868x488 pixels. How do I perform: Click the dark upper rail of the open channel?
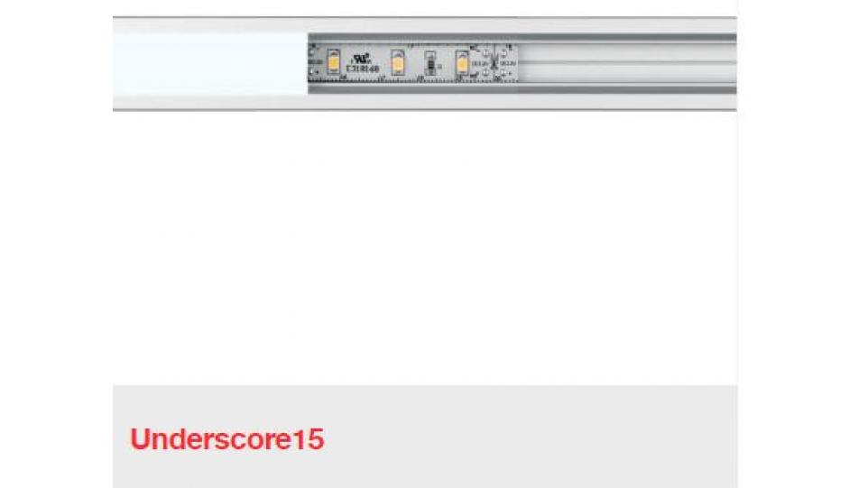[x=522, y=38]
